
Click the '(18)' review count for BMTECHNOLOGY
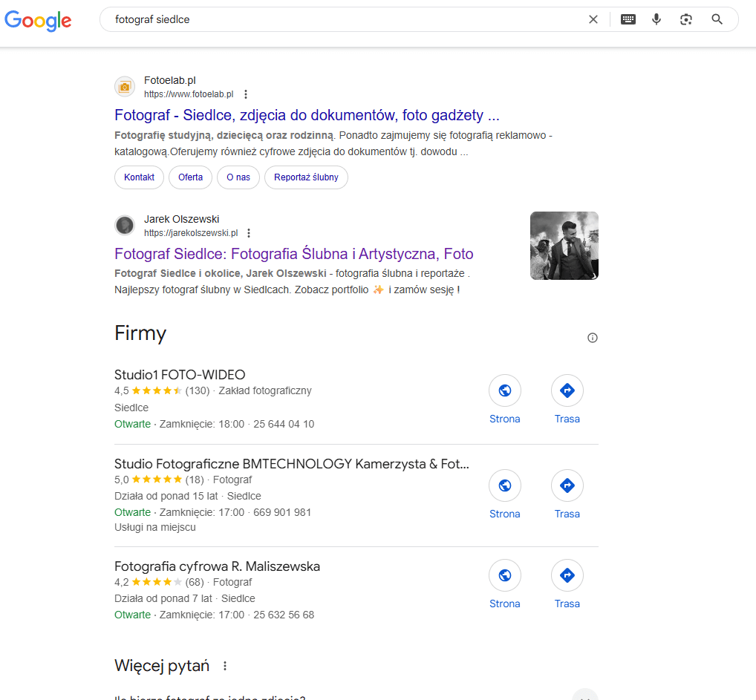click(x=195, y=480)
